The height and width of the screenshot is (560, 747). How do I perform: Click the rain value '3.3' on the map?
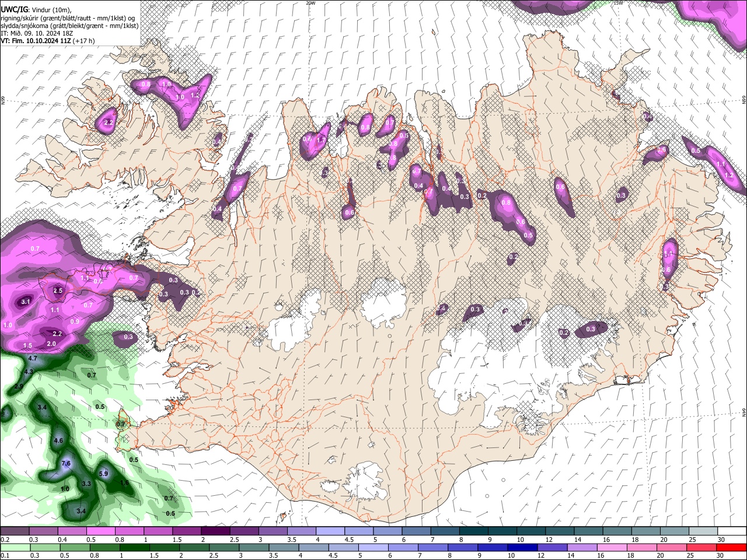point(86,484)
